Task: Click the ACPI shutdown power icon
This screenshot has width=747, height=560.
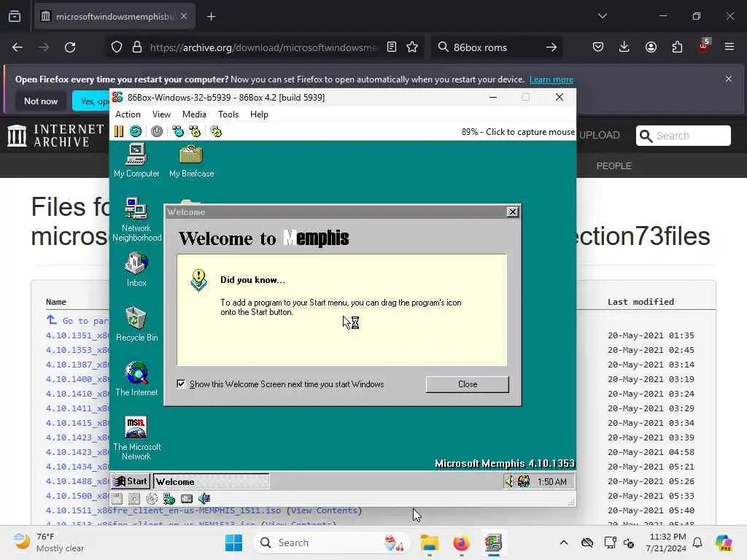Action: [x=157, y=131]
